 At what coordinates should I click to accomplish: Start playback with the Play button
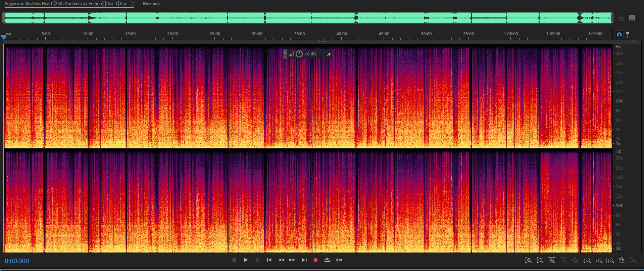[x=246, y=260]
